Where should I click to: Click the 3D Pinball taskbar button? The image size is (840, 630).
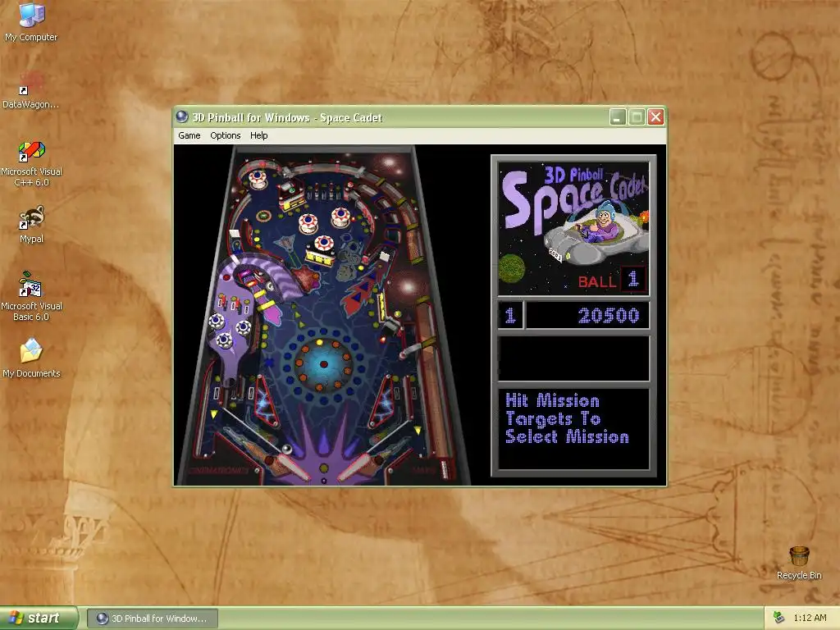(x=152, y=619)
